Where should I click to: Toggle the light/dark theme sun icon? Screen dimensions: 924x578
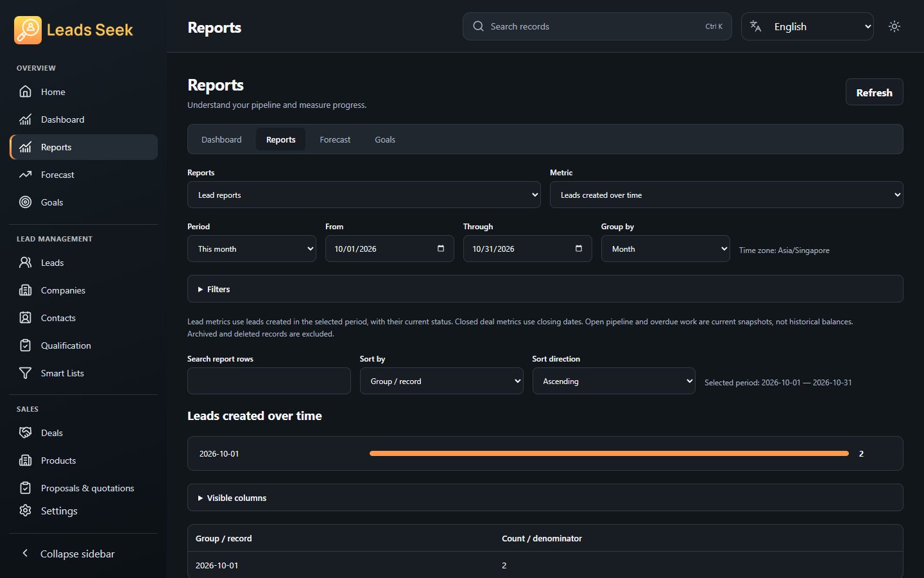click(x=894, y=26)
